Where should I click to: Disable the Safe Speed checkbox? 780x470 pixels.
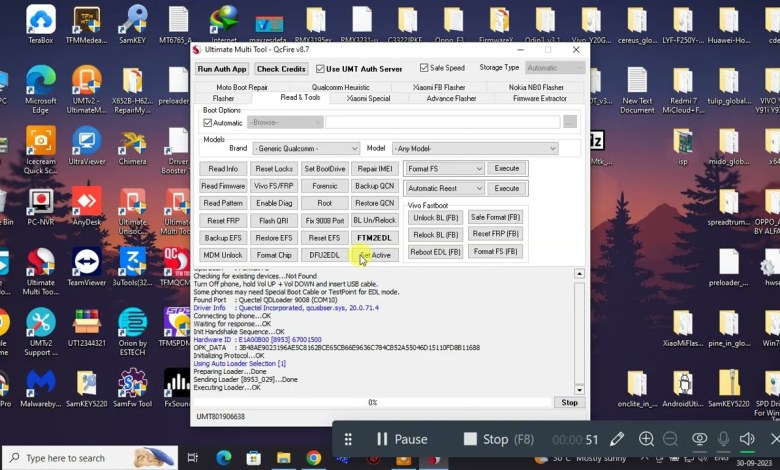[424, 68]
